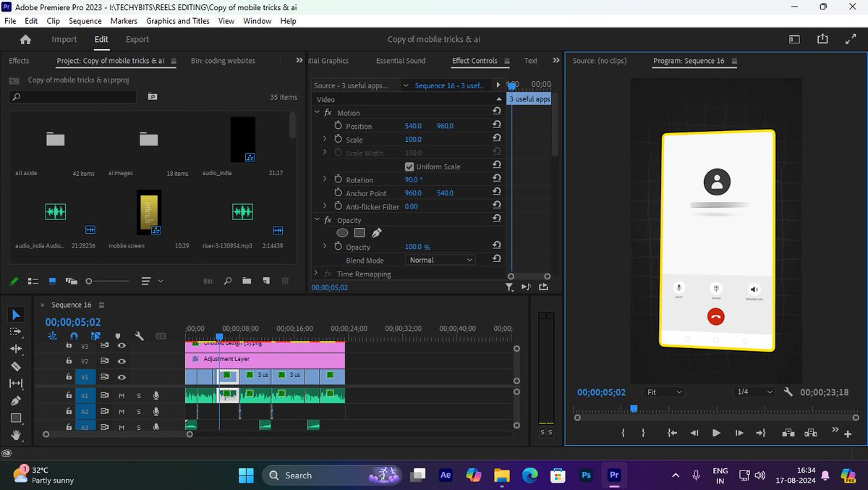Screen dimensions: 868x490
Task: Toggle full screen video icon in header
Action: click(x=851, y=40)
